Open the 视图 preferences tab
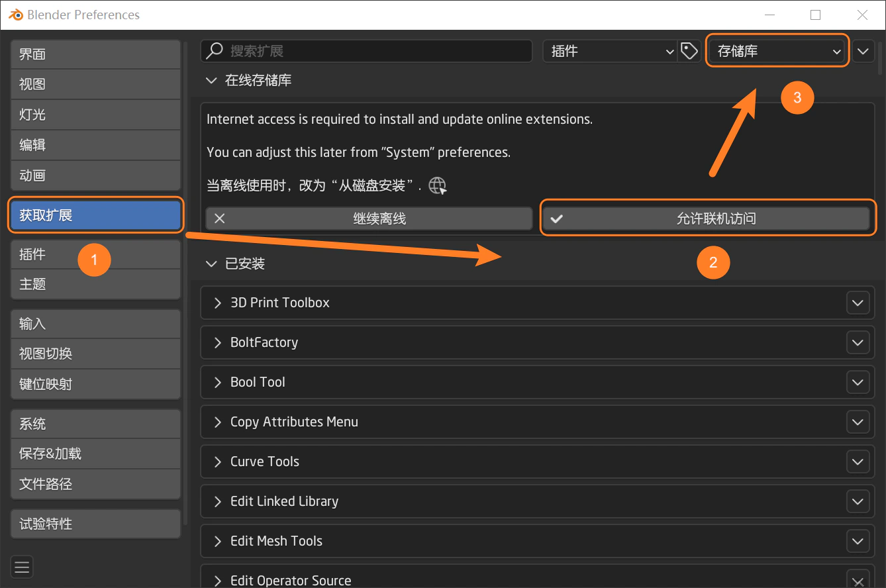Viewport: 886px width, 588px height. (95, 84)
